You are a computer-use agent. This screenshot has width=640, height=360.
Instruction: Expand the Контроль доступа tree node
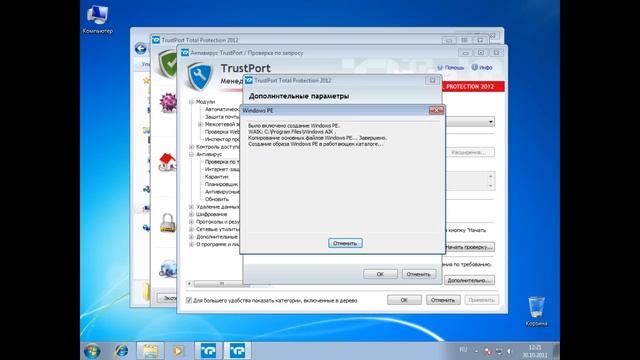tap(191, 147)
